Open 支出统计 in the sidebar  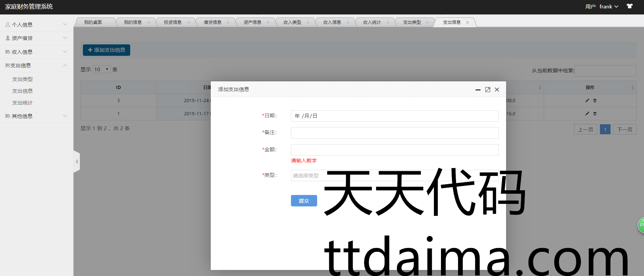(x=22, y=103)
